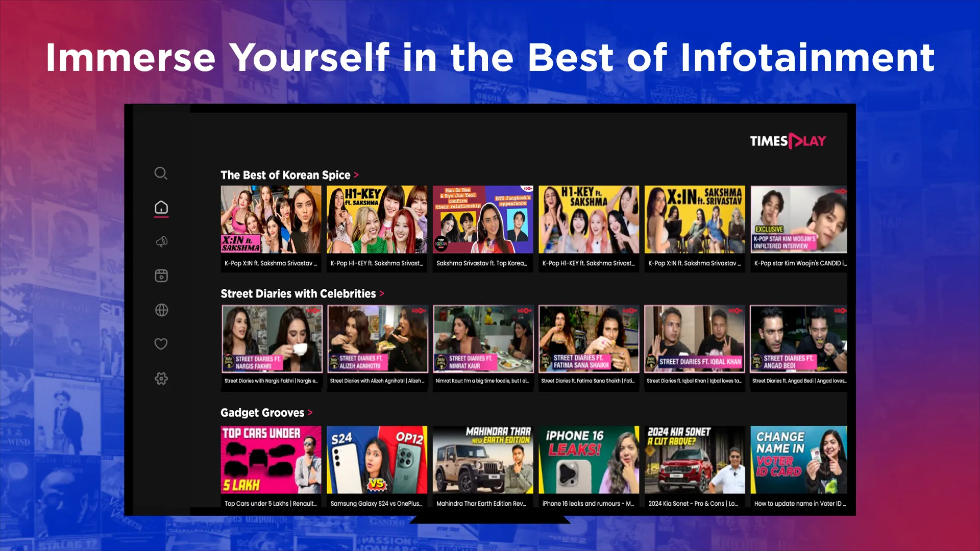Open the globe icon in sidebar
The width and height of the screenshot is (980, 551).
161,310
